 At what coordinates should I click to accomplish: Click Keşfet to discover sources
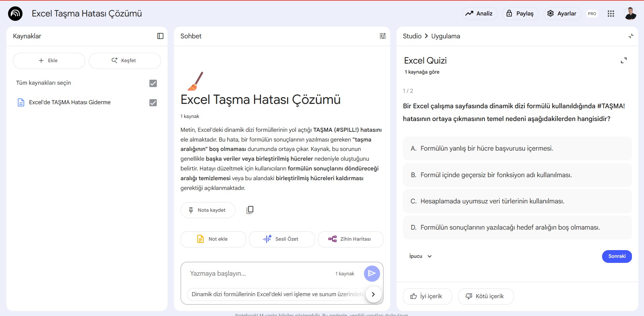125,61
